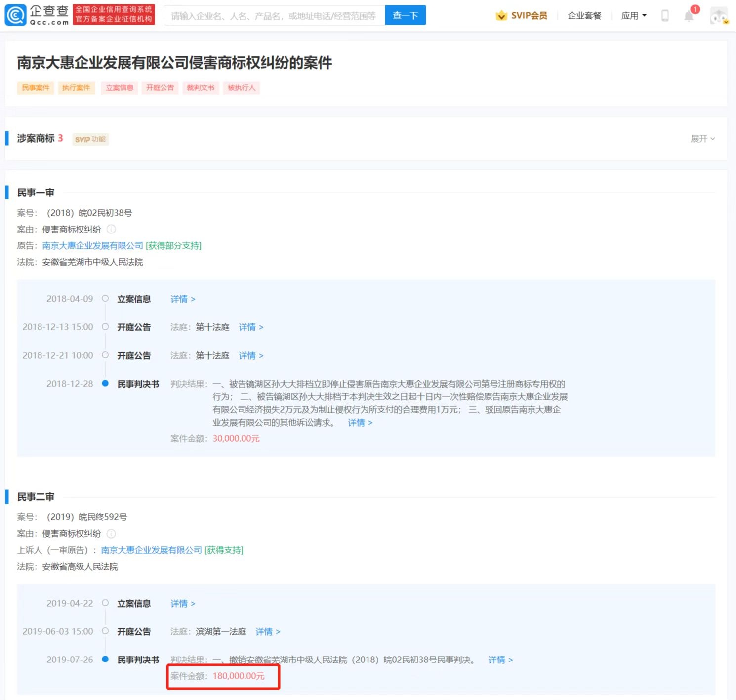Click the SVIP crown icon
Viewport: 736px width, 700px height.
[x=501, y=16]
